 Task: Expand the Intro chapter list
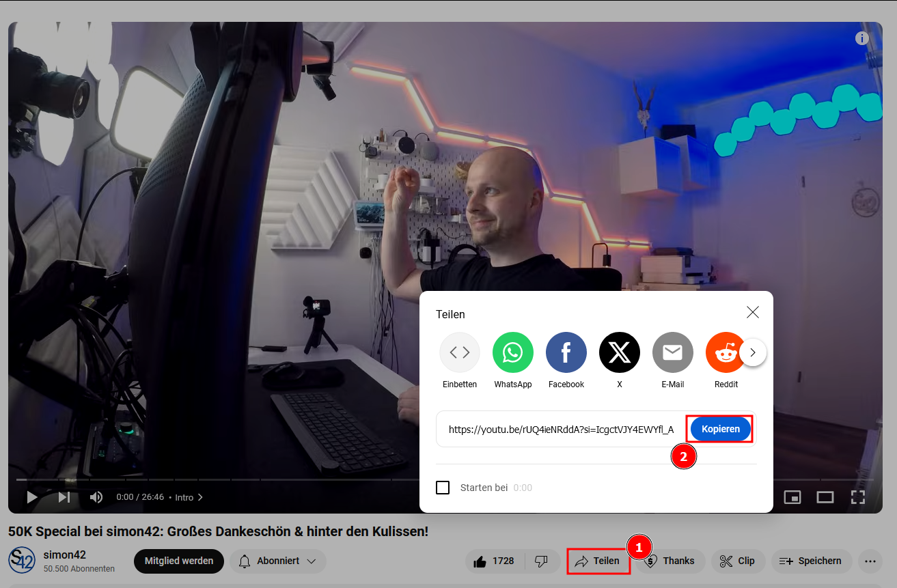click(189, 497)
